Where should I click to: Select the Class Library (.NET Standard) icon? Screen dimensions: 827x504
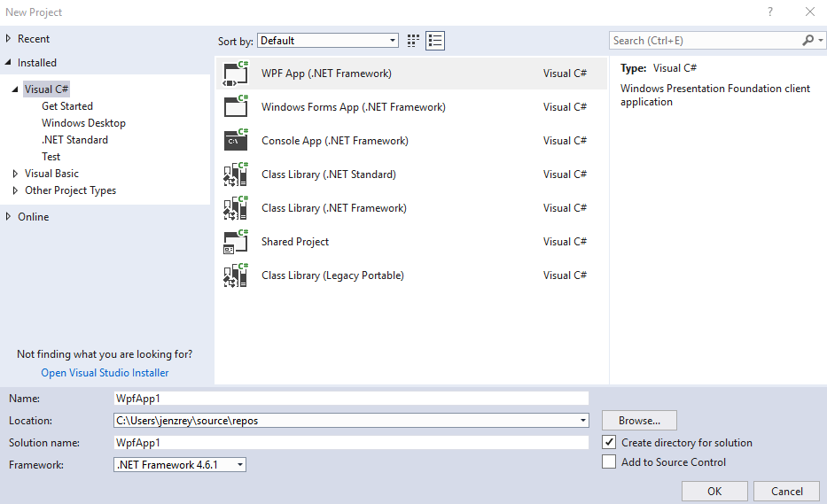(235, 174)
